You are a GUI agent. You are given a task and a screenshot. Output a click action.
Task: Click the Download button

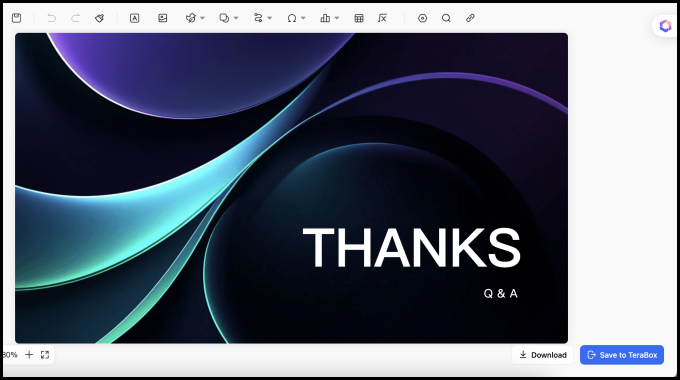[543, 355]
